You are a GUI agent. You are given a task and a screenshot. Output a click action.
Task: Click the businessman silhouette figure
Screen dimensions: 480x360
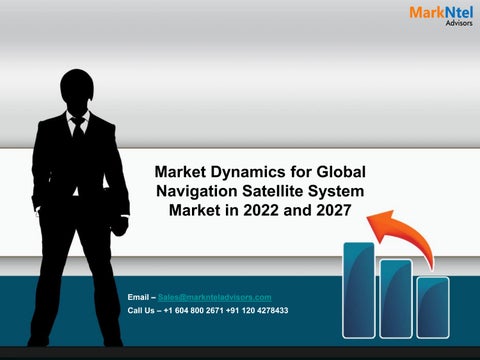coord(79,208)
